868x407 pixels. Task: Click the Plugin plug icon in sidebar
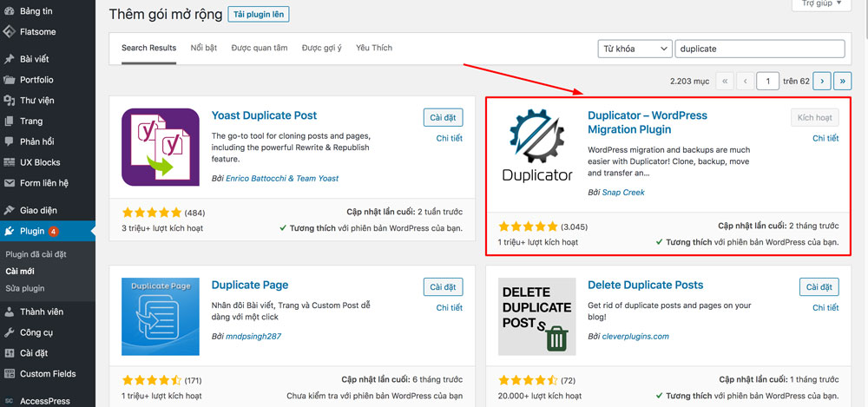(x=9, y=231)
